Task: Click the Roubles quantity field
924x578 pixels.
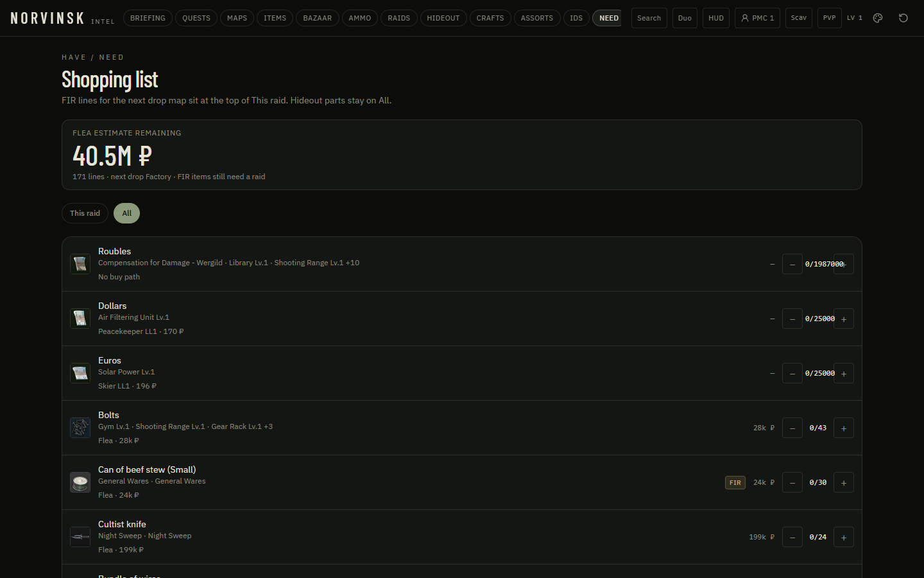Action: 825,264
